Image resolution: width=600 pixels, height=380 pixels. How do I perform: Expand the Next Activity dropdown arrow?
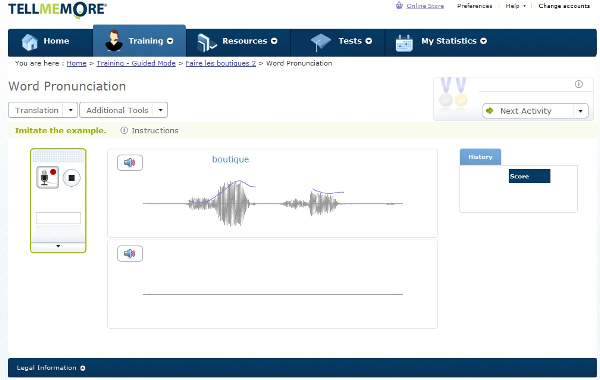pyautogui.click(x=580, y=111)
